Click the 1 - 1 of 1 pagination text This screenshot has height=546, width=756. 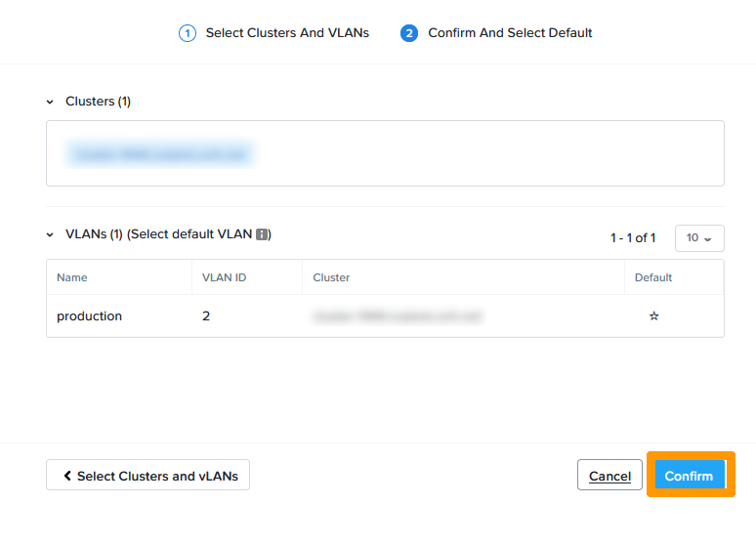click(x=633, y=238)
